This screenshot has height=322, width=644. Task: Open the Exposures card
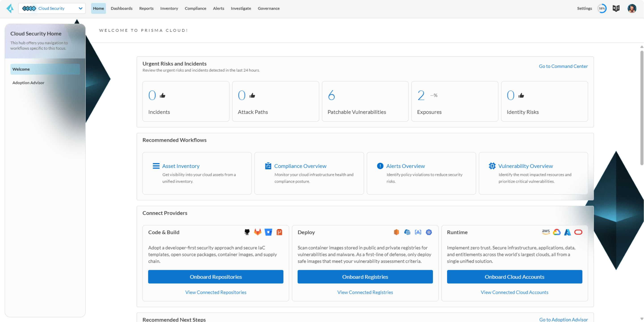454,101
